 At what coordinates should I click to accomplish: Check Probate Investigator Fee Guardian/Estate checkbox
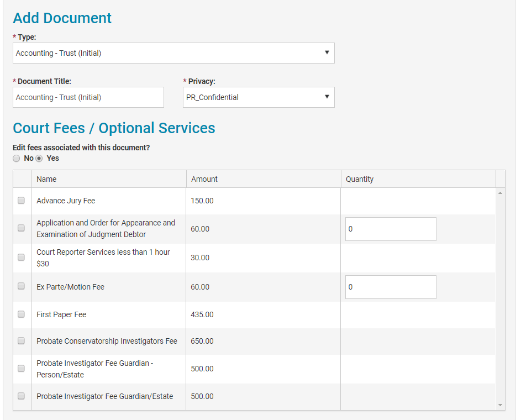pos(22,396)
